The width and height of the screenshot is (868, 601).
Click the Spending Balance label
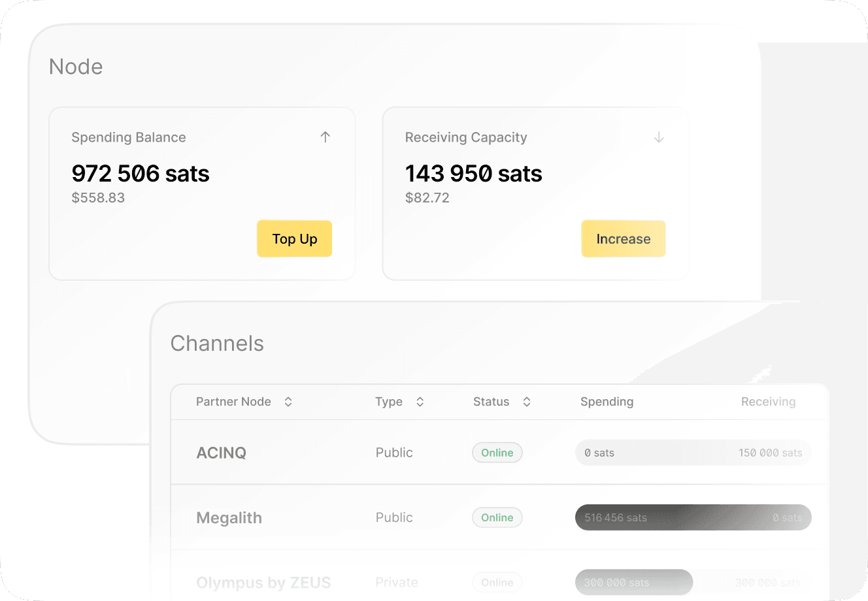pyautogui.click(x=129, y=137)
